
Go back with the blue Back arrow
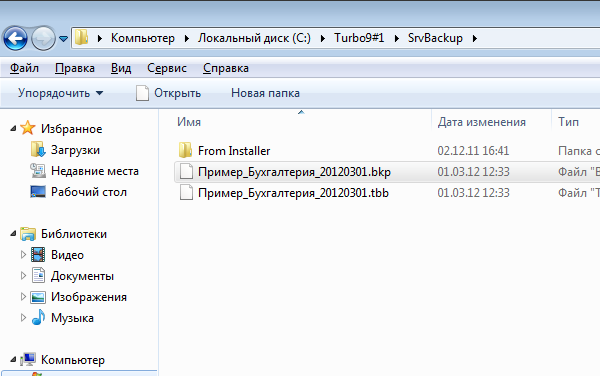tap(15, 38)
